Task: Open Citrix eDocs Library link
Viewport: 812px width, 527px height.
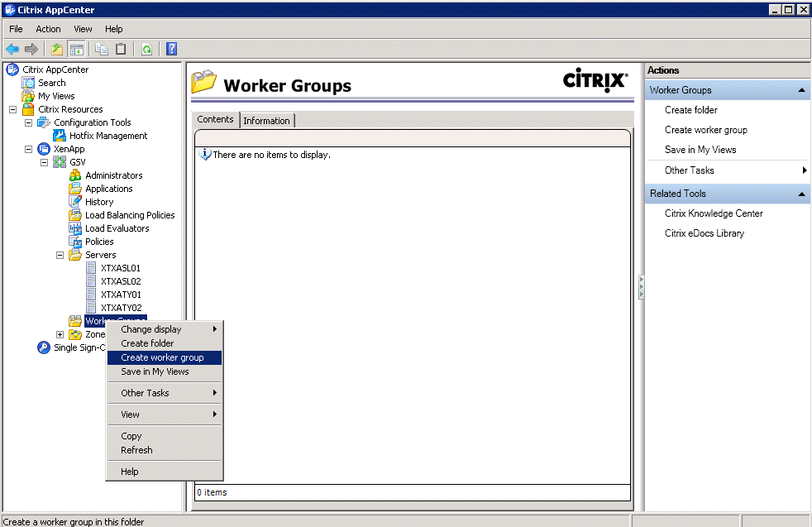Action: coord(705,233)
